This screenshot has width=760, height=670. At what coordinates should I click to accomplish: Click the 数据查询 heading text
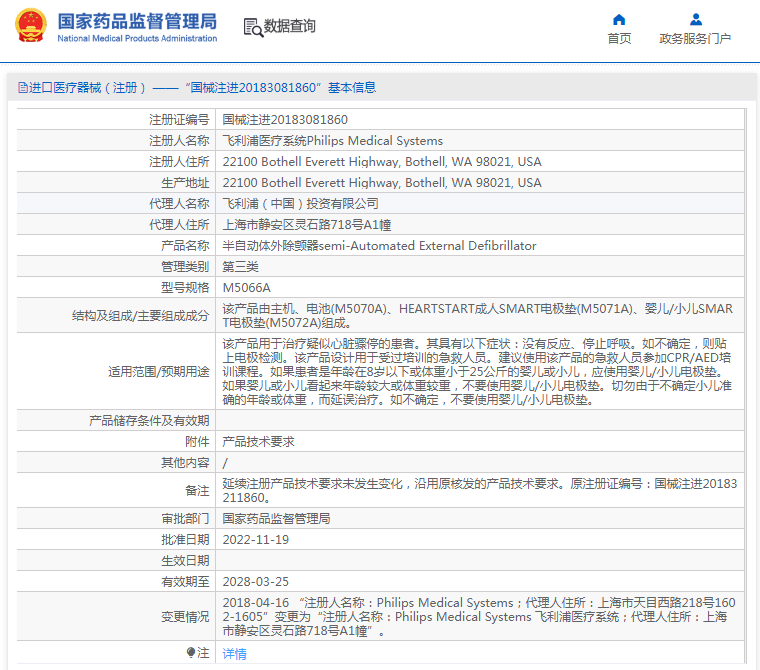289,26
